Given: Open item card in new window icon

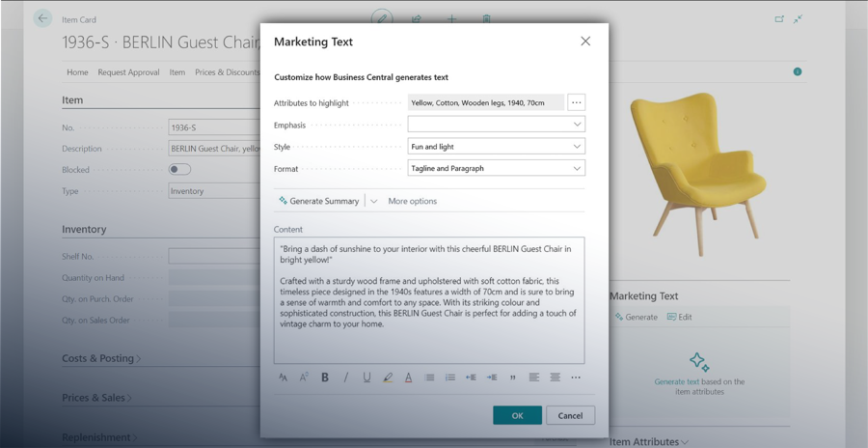Looking at the screenshot, I should click(x=779, y=19).
